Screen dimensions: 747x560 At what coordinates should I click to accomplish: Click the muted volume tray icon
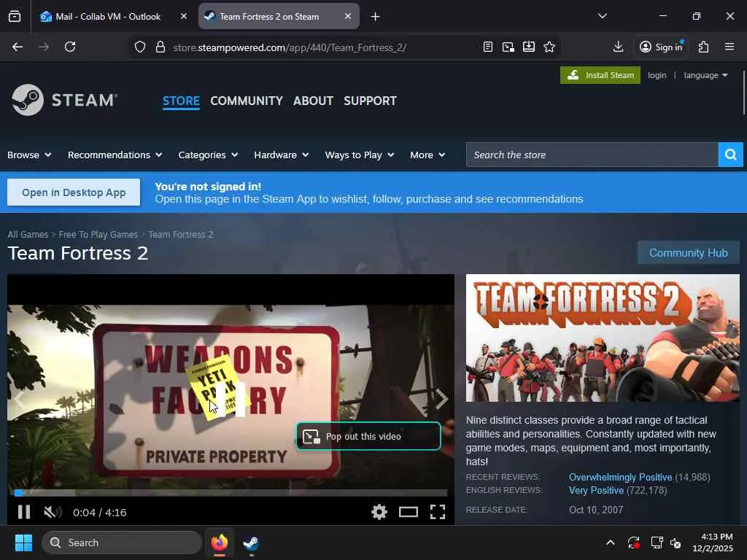[676, 542]
